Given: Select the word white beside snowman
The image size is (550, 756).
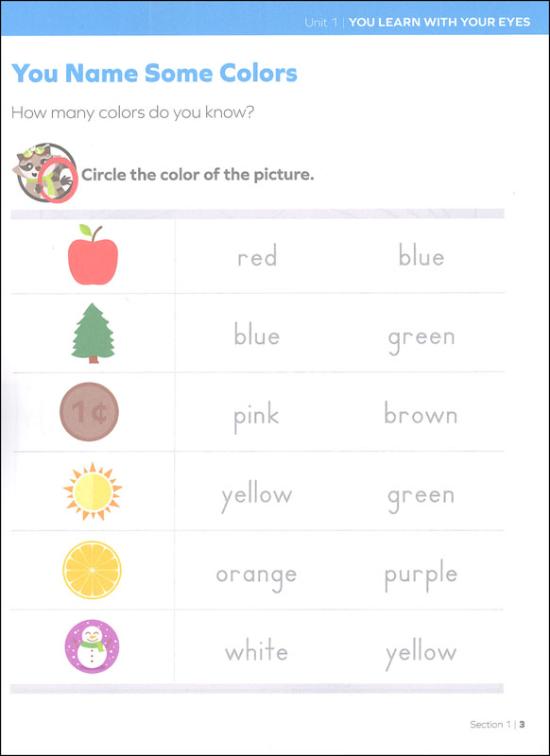Looking at the screenshot, I should pos(256,651).
